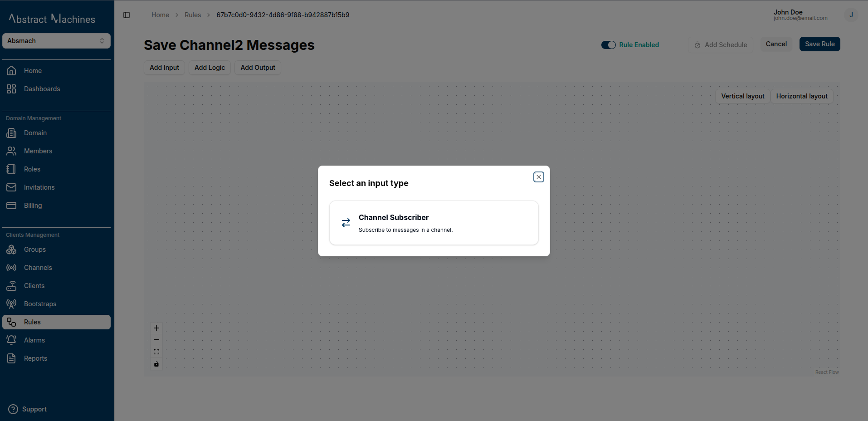The width and height of the screenshot is (868, 421).
Task: Open the Channels section
Action: point(56,268)
